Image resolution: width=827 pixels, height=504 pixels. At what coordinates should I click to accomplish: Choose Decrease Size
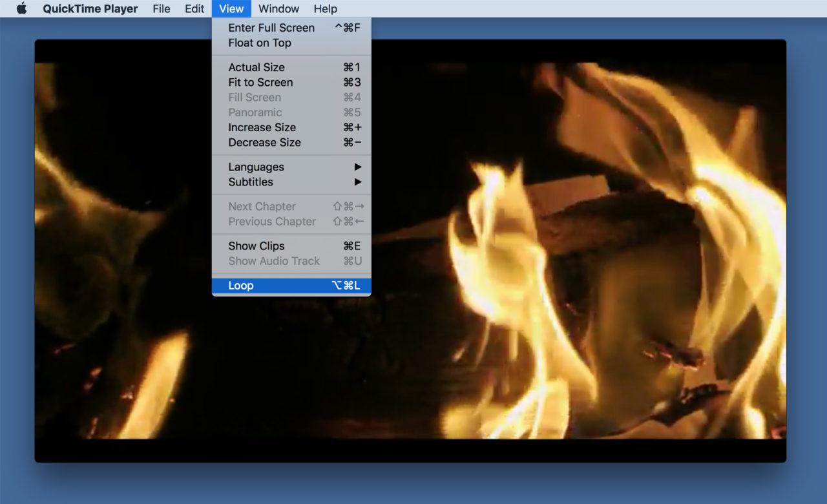click(291, 142)
